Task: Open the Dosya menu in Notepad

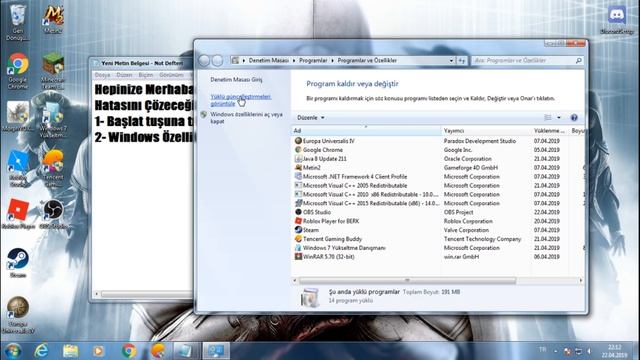Action: click(102, 75)
